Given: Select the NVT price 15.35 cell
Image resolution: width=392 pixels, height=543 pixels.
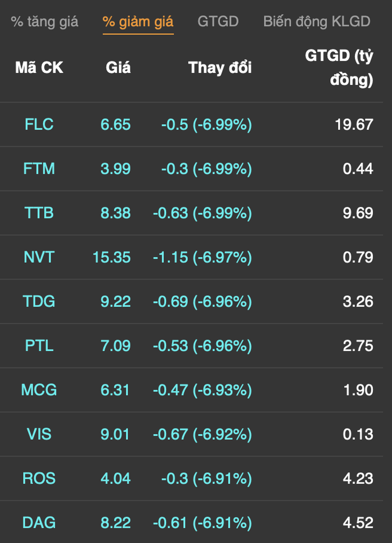Looking at the screenshot, I should tap(112, 257).
